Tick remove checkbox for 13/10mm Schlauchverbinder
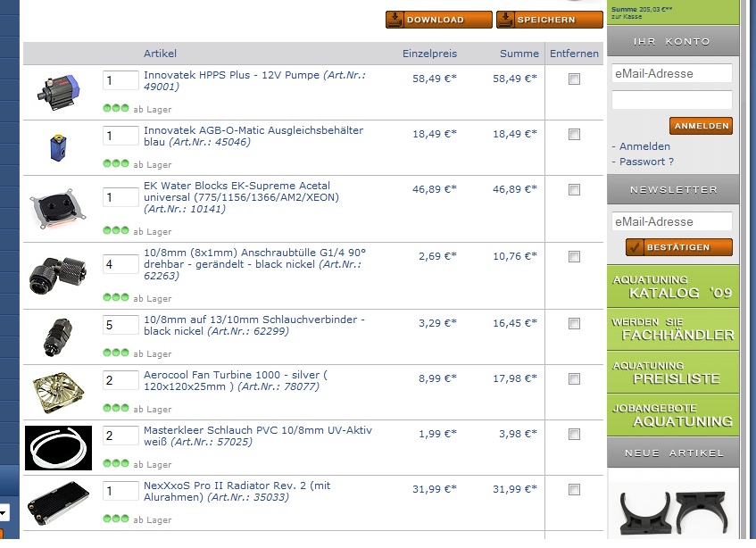 coord(574,324)
